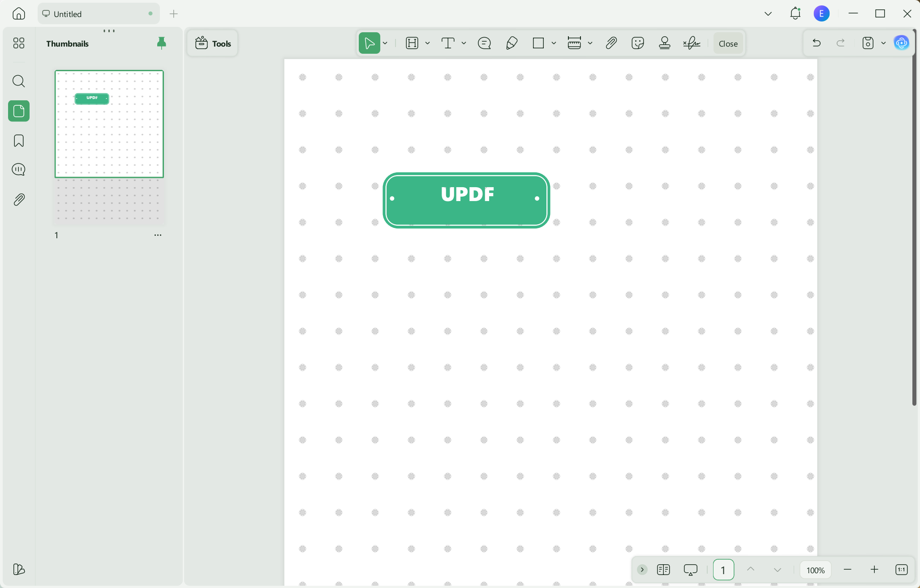920x588 pixels.
Task: Collapse the bottom navigation bar arrow
Action: pos(642,570)
